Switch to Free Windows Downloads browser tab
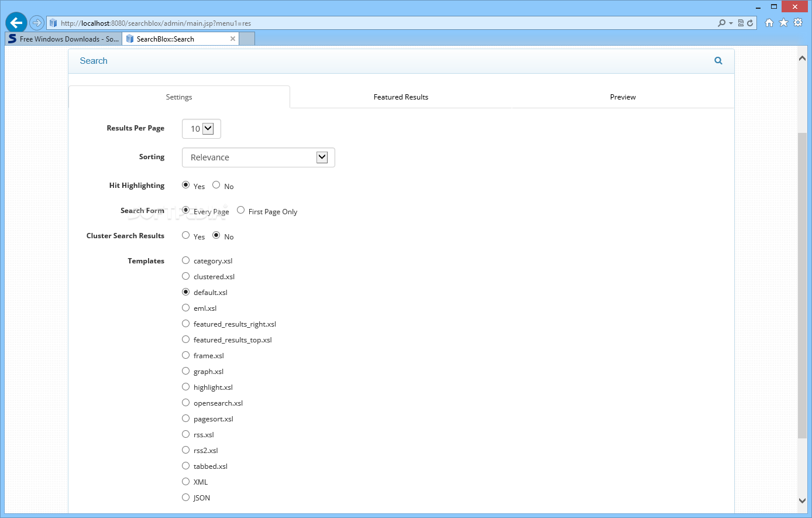Viewport: 812px width, 518px height. click(x=63, y=39)
